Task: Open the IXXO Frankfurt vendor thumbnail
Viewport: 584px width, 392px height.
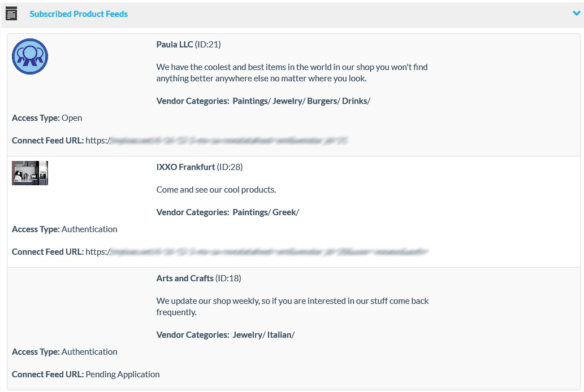Action: pyautogui.click(x=30, y=173)
